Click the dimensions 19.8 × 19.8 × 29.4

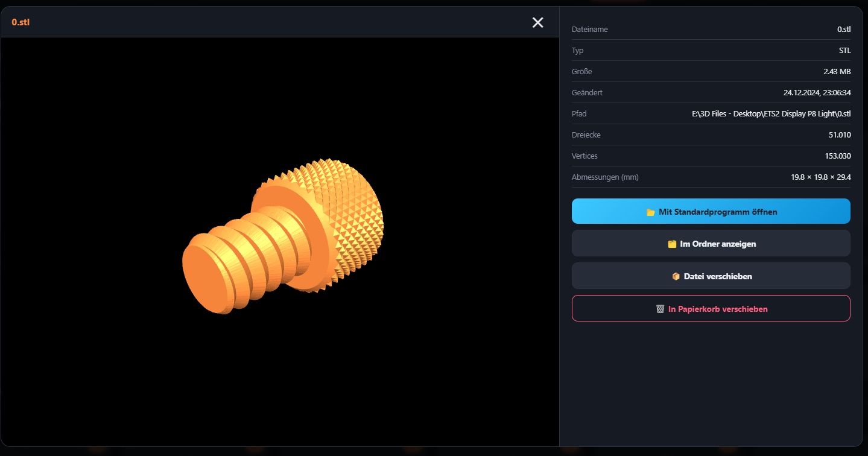point(821,177)
